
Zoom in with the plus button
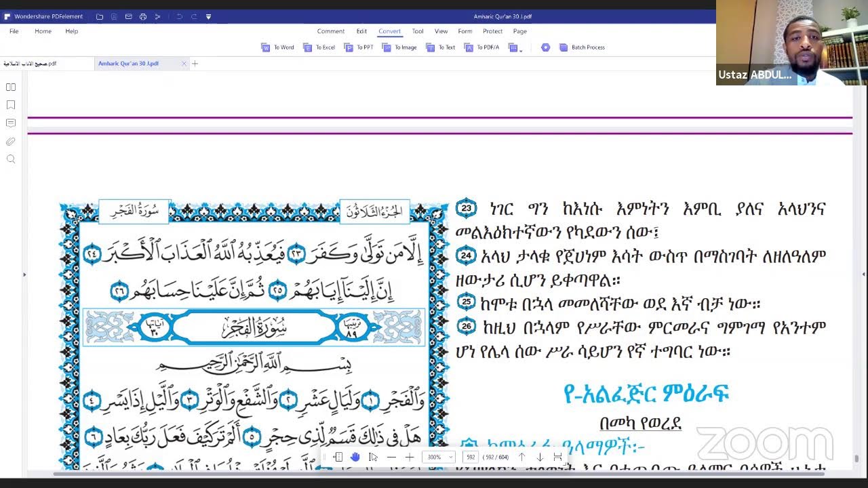tap(410, 457)
